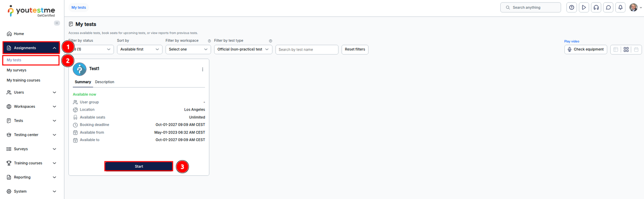Open the chat bubble messages icon
644x199 pixels.
[608, 7]
